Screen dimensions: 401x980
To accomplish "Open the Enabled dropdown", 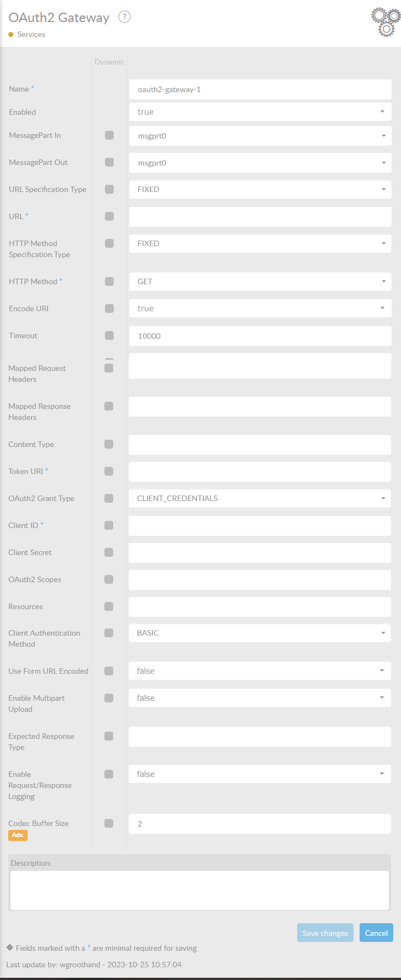I will pyautogui.click(x=260, y=112).
